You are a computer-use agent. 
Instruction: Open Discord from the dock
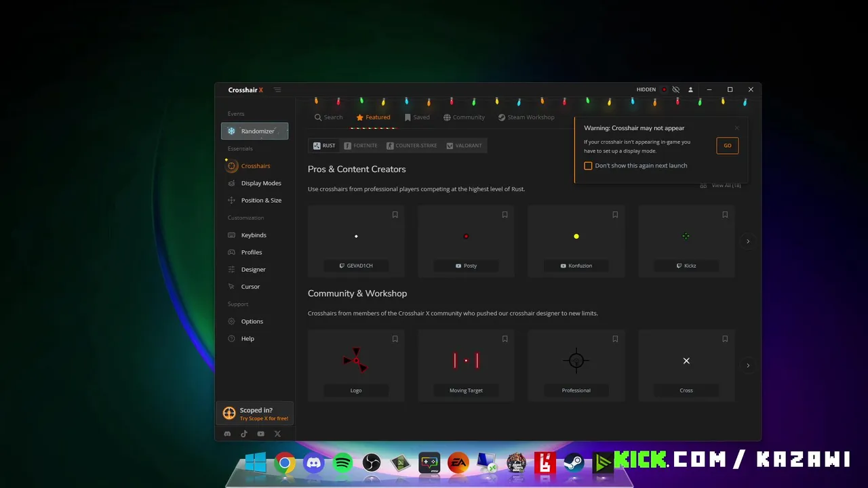[x=314, y=464]
